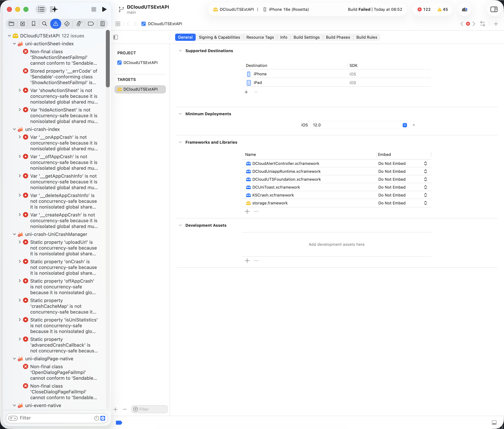The width and height of the screenshot is (504, 429).
Task: Select the DCloudUTSExtAPI project item
Action: [x=140, y=63]
